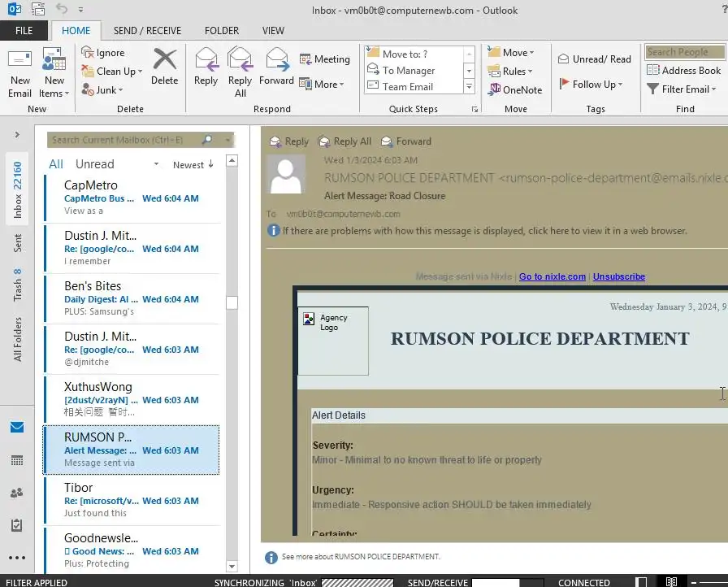Switch to the HOME tab

pyautogui.click(x=76, y=31)
